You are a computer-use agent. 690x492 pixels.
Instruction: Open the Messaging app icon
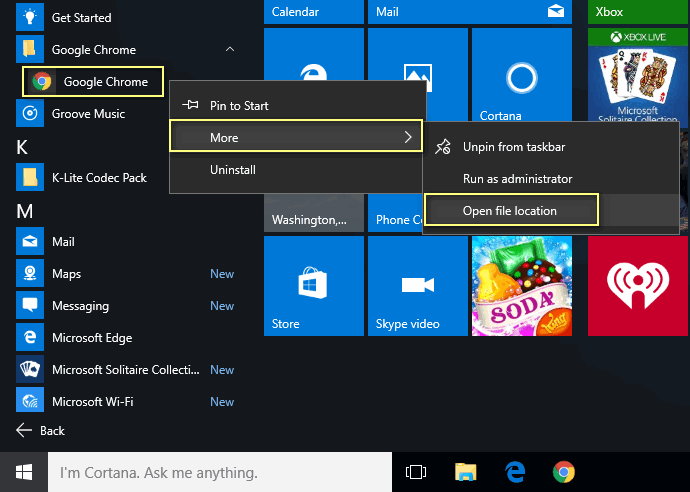30,305
